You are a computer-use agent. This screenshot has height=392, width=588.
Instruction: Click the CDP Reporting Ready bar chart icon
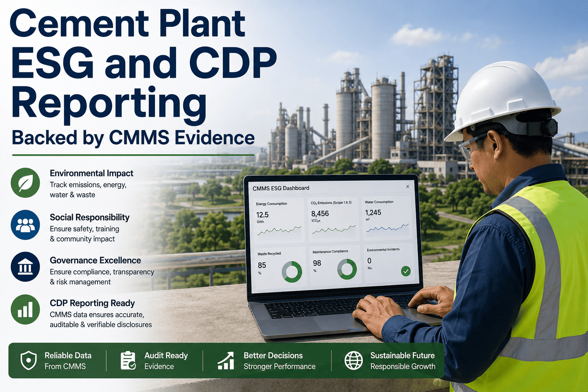(25, 309)
